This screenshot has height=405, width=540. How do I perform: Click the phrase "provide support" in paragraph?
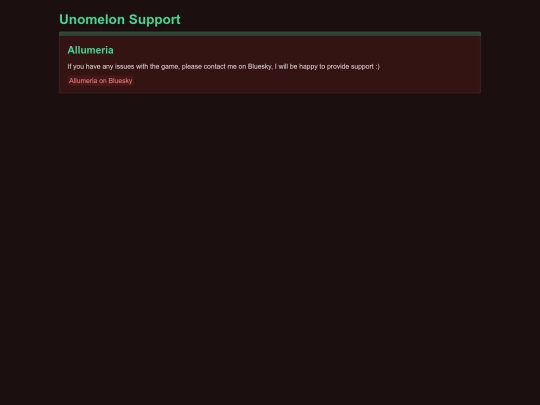click(350, 66)
